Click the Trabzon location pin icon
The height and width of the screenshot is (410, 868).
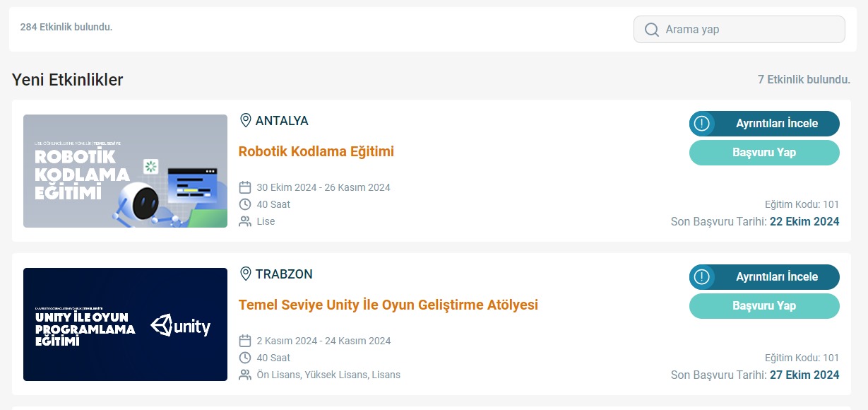pyautogui.click(x=246, y=274)
